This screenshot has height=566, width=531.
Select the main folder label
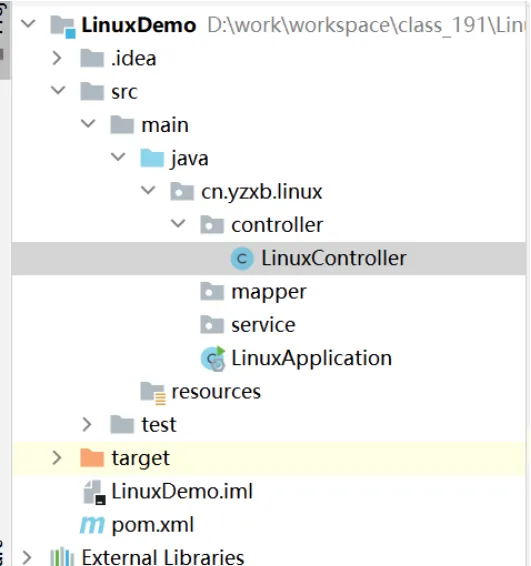165,125
